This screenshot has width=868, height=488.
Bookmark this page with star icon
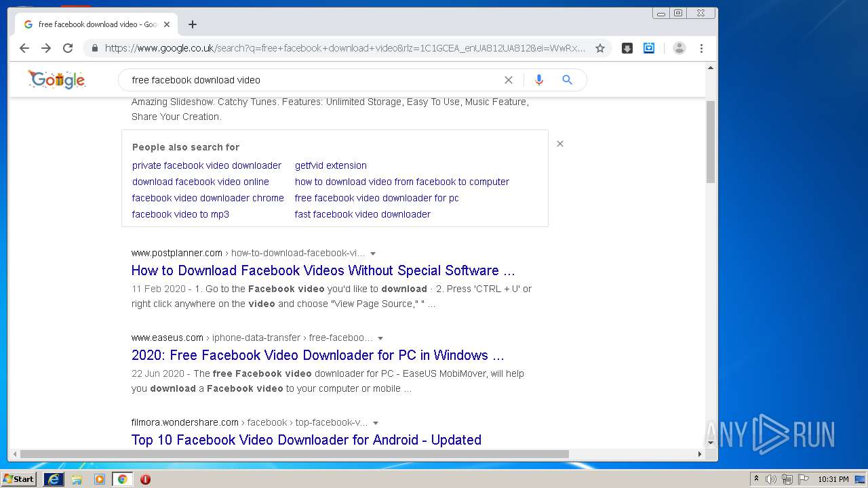tap(599, 48)
